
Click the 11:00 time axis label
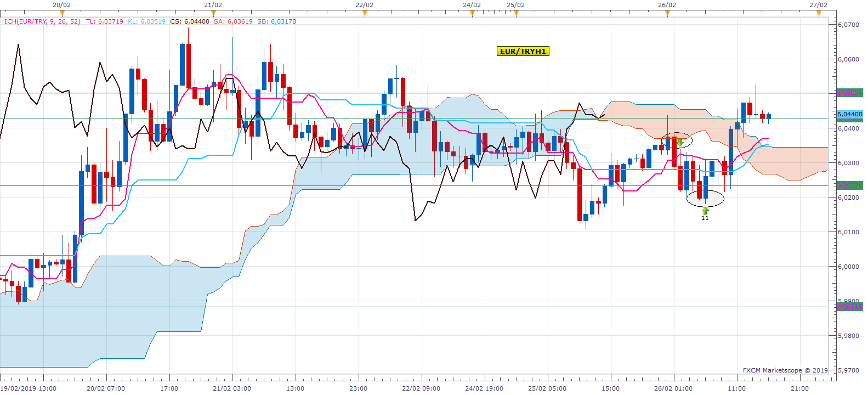pyautogui.click(x=737, y=388)
